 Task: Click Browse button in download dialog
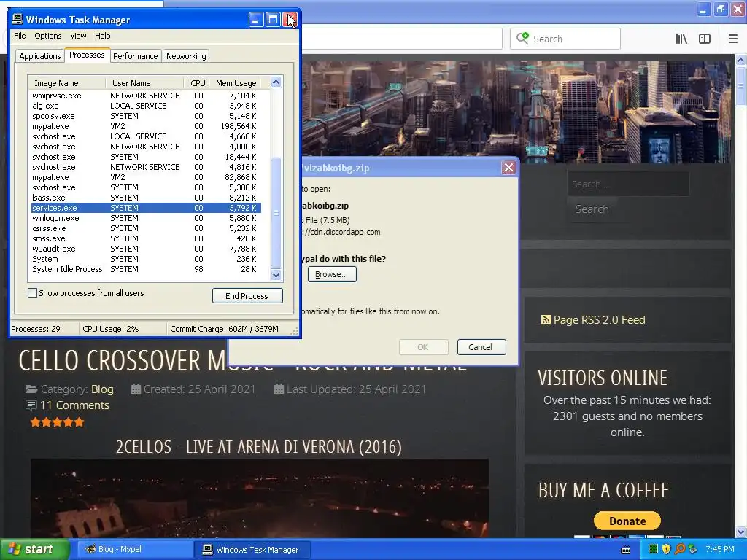tap(332, 274)
